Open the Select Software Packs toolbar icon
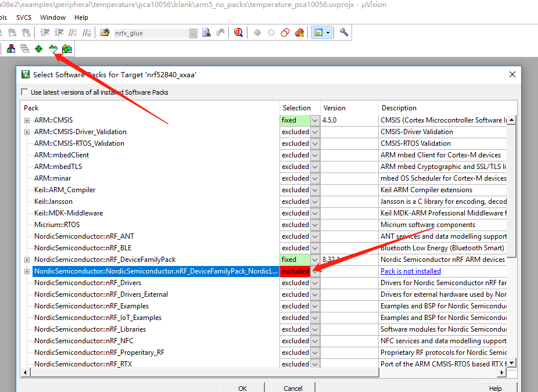Screen dimensions: 538x392 [52, 49]
